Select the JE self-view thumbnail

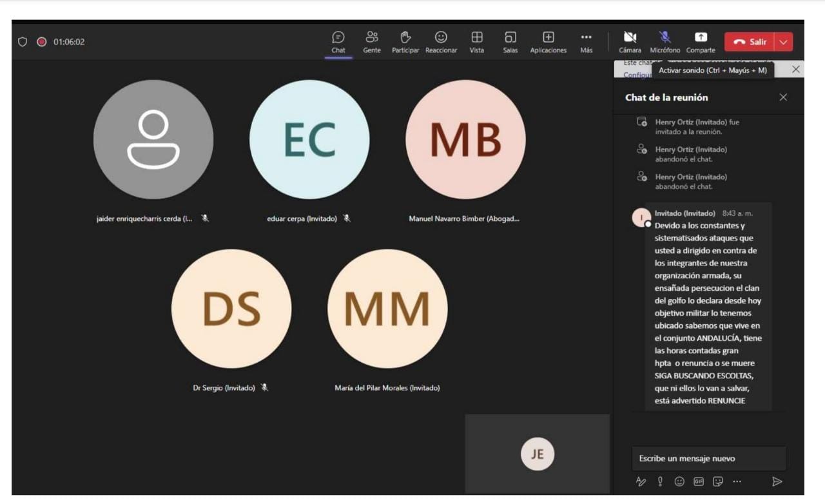click(537, 454)
